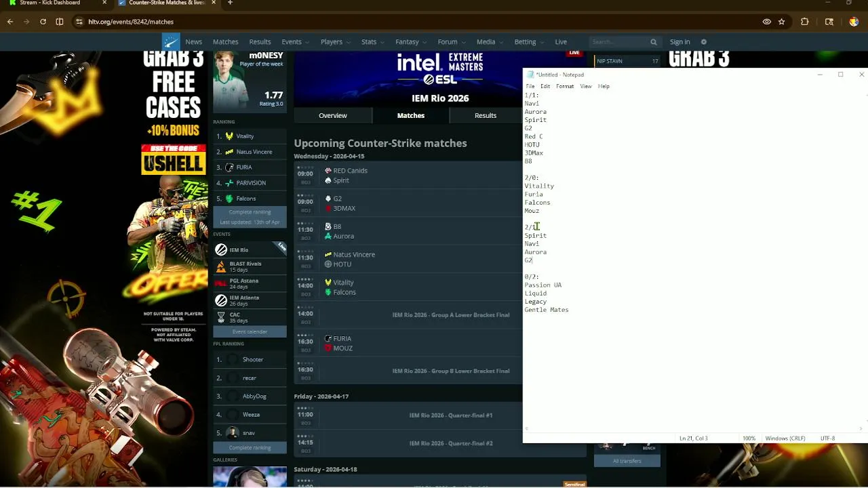Expand the Betting dropdown menu

[x=529, y=42]
